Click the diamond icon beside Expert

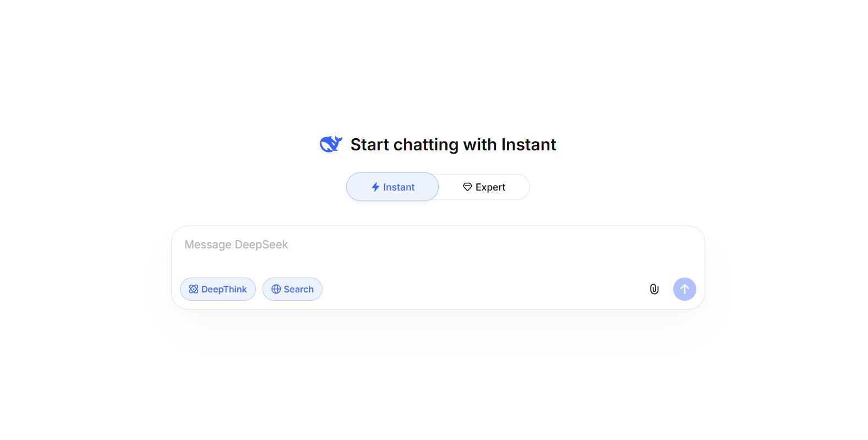click(x=467, y=187)
